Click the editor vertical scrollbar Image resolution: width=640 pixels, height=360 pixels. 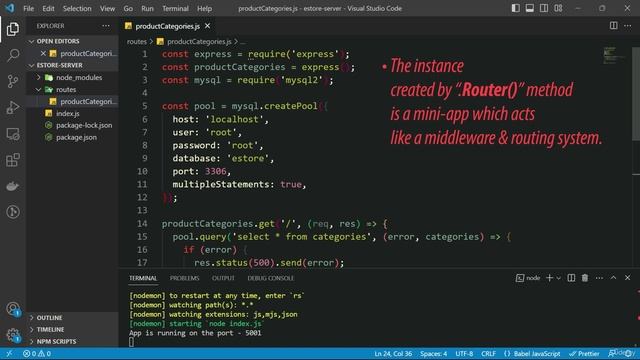click(x=636, y=94)
